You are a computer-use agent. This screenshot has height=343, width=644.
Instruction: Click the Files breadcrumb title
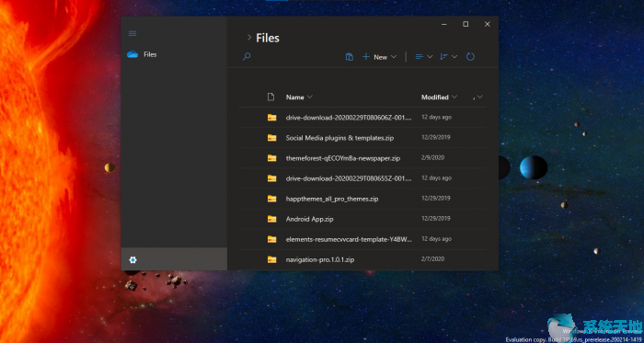point(268,38)
